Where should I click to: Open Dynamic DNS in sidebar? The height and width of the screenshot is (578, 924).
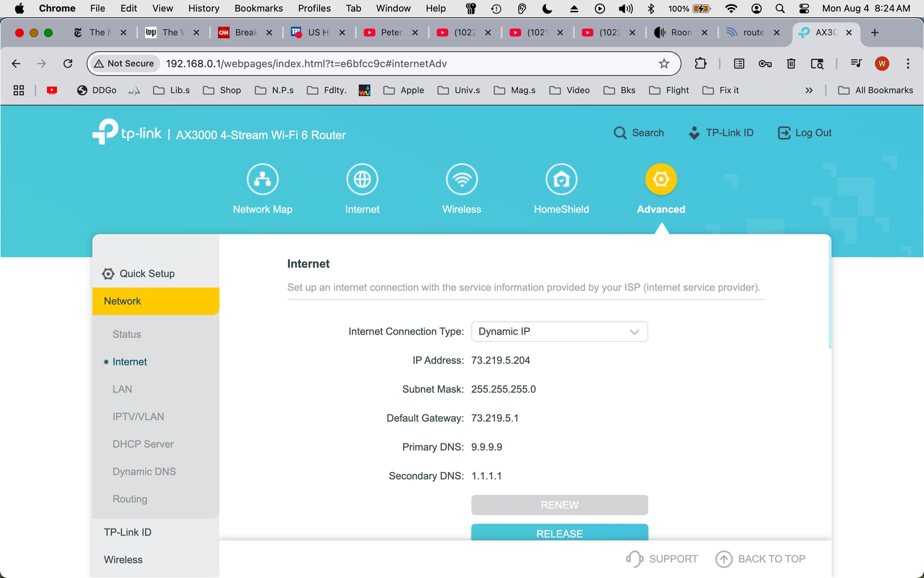(x=144, y=472)
